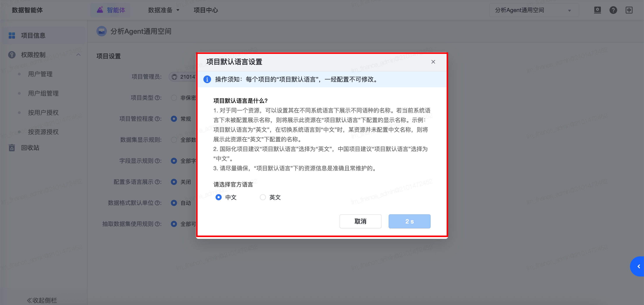This screenshot has width=644, height=305.
Task: Click the help icon beside 抽取数据集使用规则
Action: (x=158, y=224)
